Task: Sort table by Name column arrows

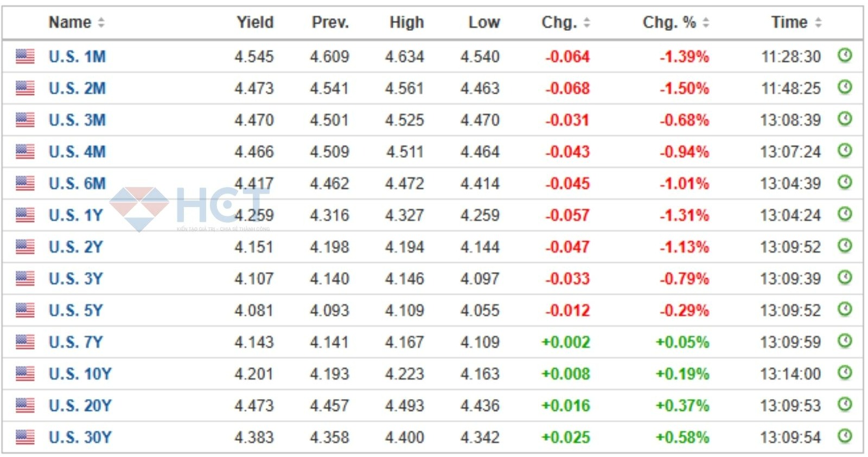Action: 101,23
